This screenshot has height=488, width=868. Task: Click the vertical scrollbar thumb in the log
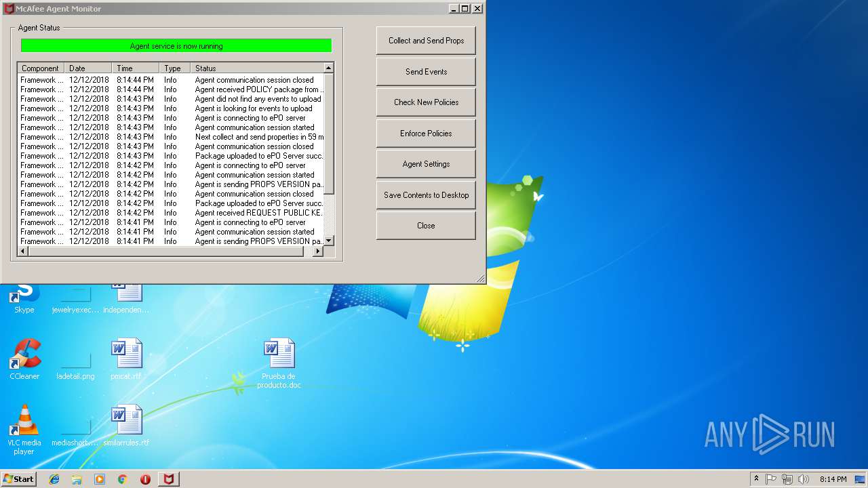point(329,133)
